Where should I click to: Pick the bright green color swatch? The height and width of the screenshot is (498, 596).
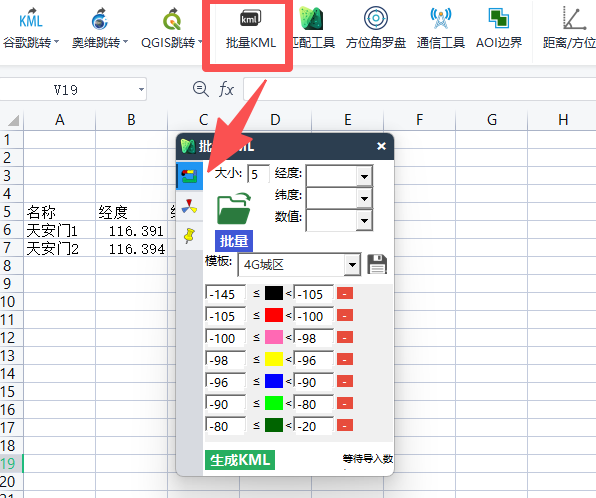[274, 404]
